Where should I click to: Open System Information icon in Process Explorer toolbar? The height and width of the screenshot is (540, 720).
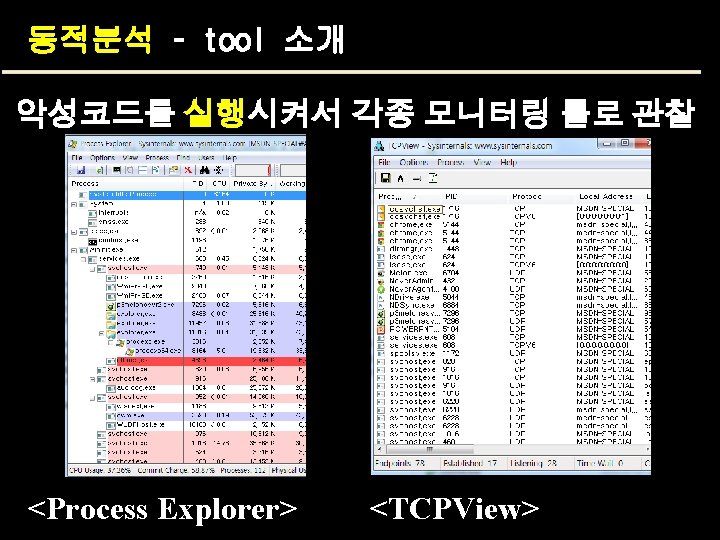coord(117,170)
